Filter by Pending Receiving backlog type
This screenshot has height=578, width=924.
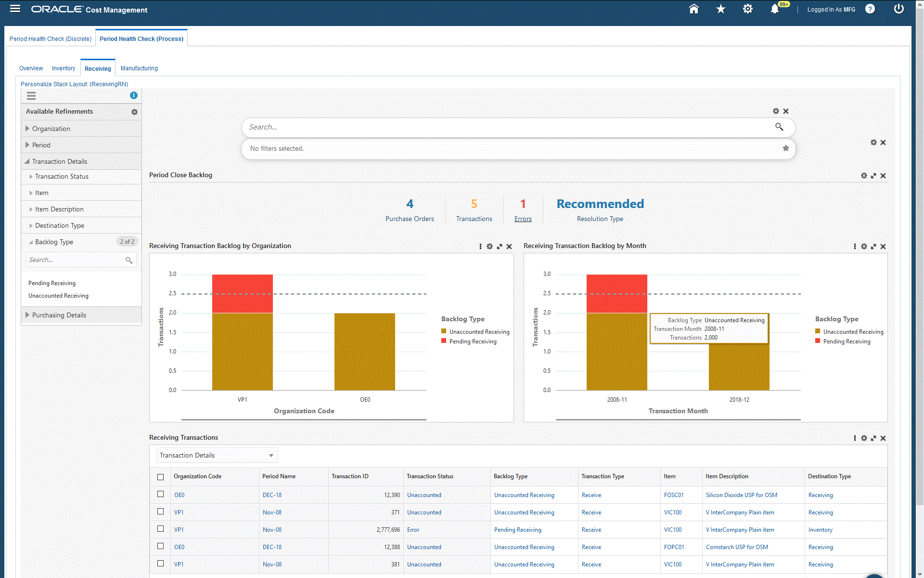52,283
